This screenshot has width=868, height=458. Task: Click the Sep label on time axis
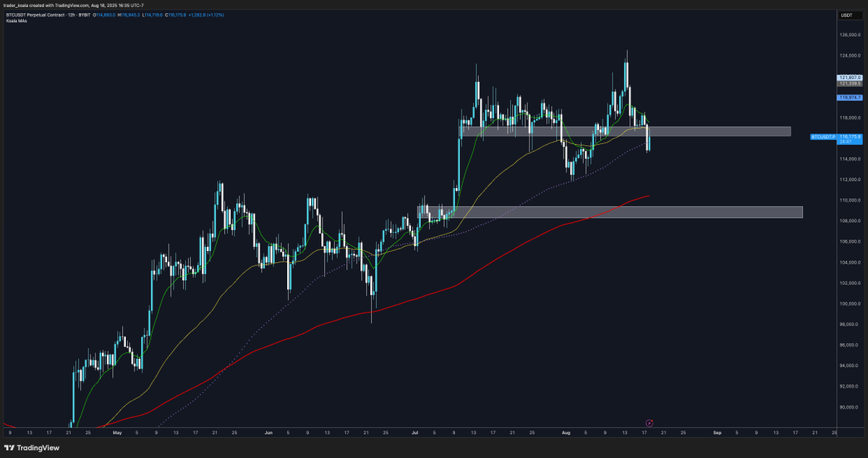pos(717,433)
